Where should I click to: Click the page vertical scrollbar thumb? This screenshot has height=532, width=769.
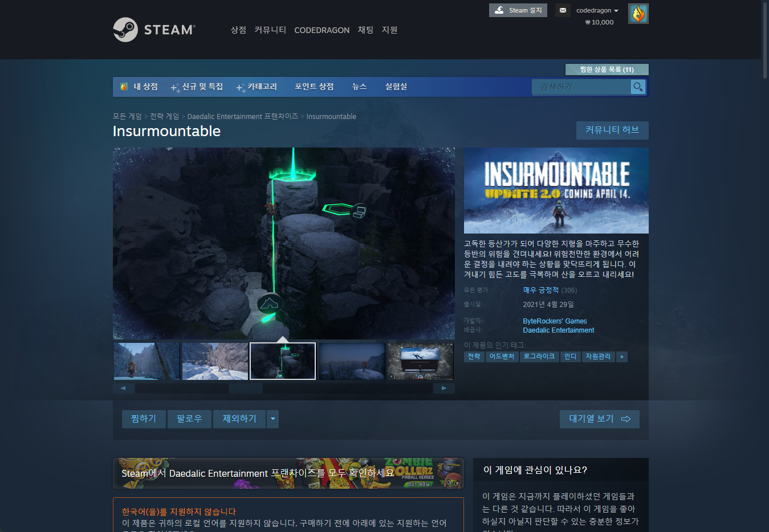coord(765,40)
